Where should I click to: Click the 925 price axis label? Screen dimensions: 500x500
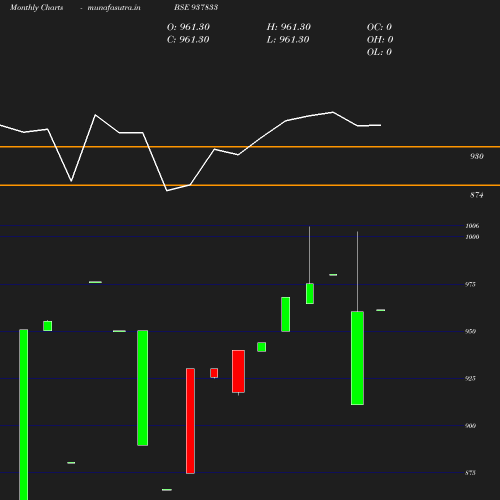(470, 378)
